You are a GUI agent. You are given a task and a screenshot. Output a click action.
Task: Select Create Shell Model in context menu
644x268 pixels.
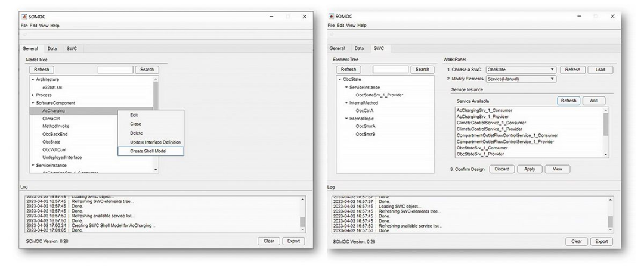[151, 151]
